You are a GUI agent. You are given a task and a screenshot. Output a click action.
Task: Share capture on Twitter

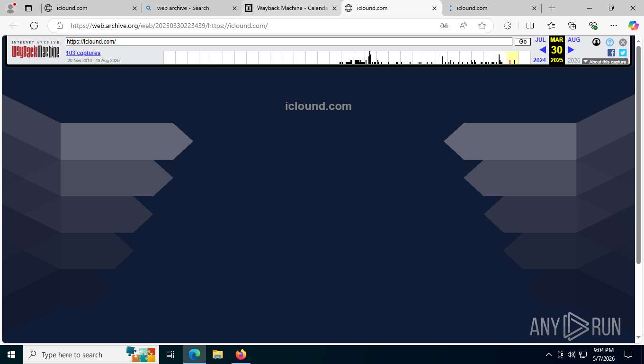[623, 53]
